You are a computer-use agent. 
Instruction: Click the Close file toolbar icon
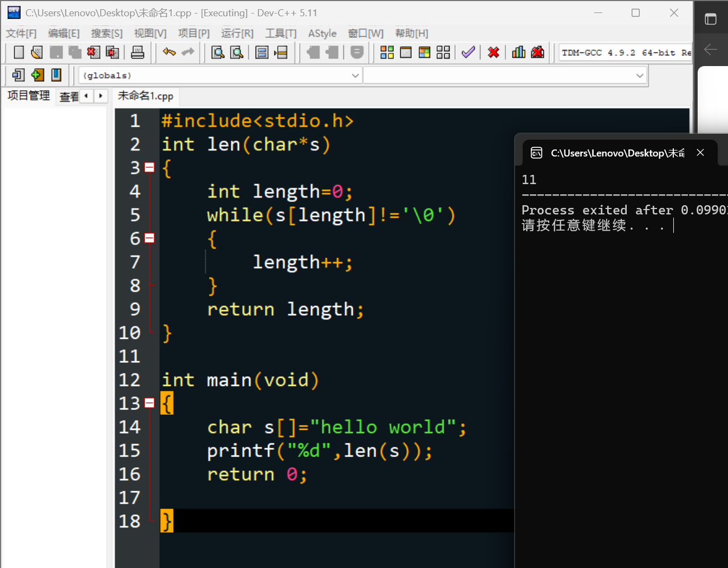pyautogui.click(x=93, y=53)
